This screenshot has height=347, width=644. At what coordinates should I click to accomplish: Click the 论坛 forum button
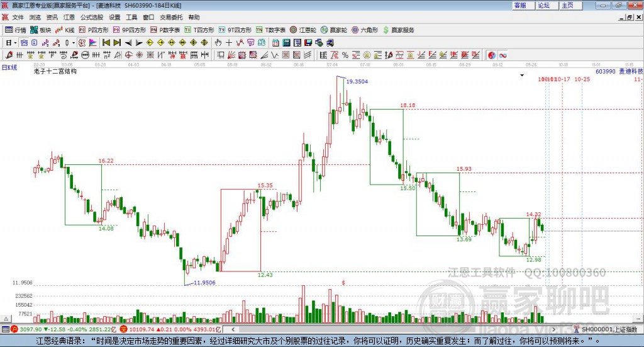[547, 5]
